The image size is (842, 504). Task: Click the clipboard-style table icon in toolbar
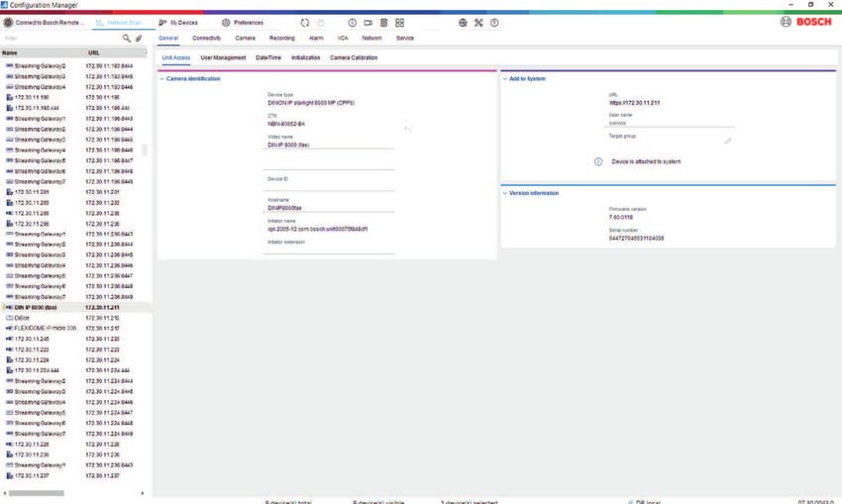[x=384, y=23]
